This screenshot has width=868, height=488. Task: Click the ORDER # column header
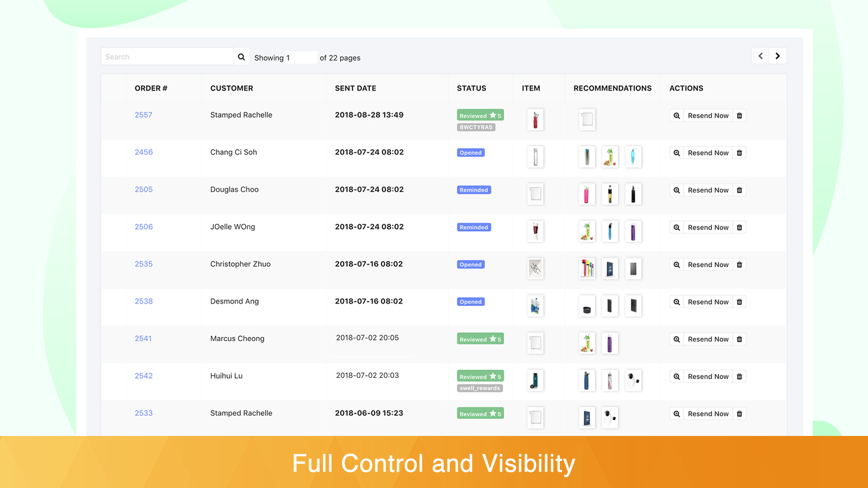tap(151, 88)
